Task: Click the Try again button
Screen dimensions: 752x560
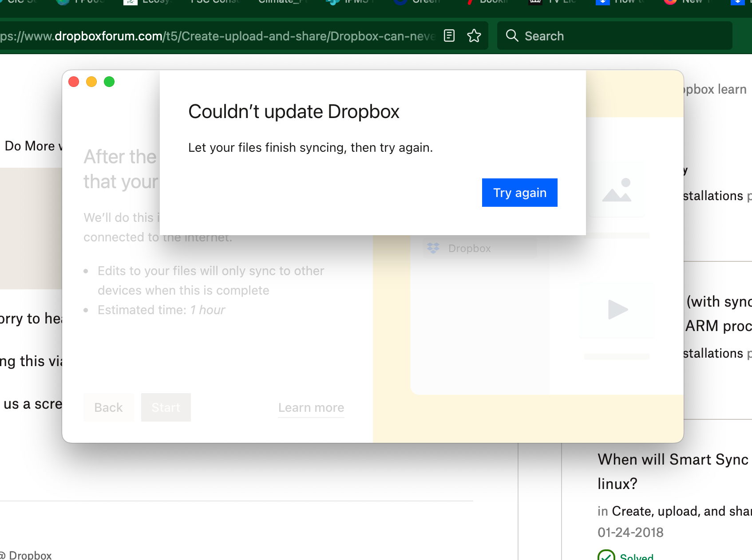Action: coord(519,193)
